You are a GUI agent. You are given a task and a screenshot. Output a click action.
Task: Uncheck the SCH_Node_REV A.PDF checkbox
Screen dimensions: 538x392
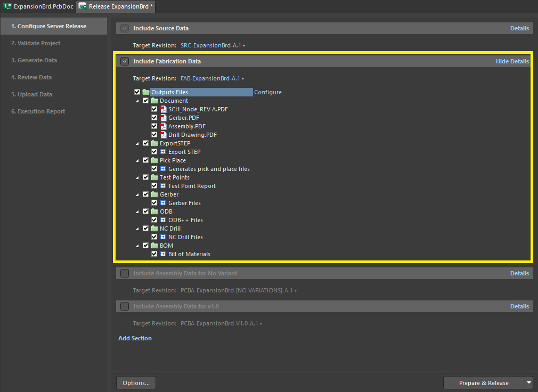[x=154, y=109]
